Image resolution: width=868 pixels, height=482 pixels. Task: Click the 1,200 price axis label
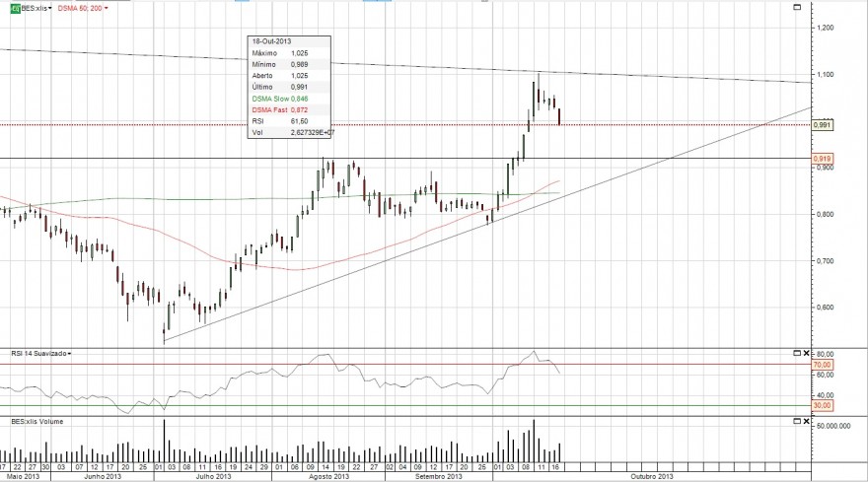click(x=825, y=28)
